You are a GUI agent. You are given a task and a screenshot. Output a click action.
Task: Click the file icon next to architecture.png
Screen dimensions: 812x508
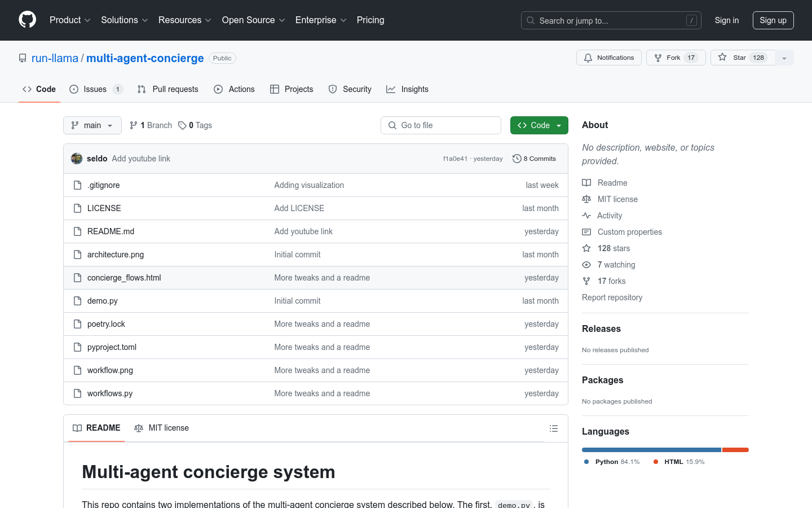click(x=78, y=255)
